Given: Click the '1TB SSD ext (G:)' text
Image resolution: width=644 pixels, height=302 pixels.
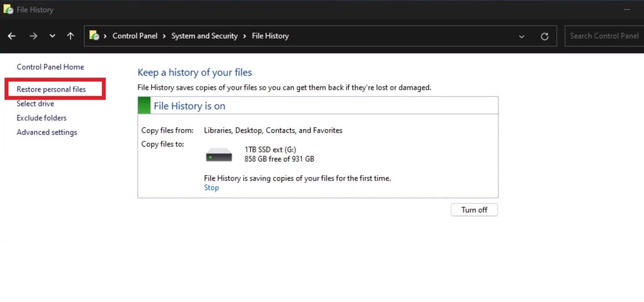Looking at the screenshot, I should (x=270, y=150).
